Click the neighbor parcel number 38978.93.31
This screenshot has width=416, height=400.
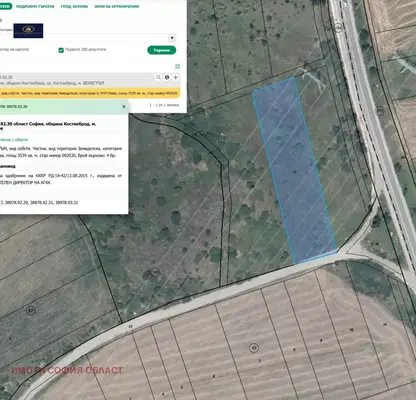click(x=67, y=202)
